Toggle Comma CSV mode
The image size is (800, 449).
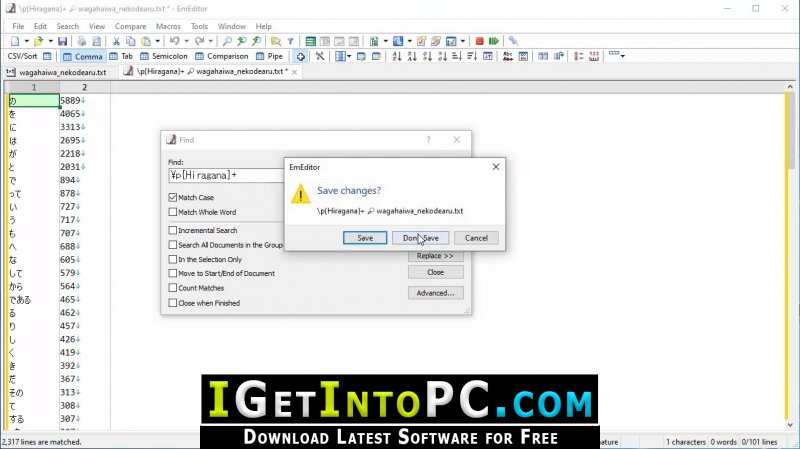[82, 56]
